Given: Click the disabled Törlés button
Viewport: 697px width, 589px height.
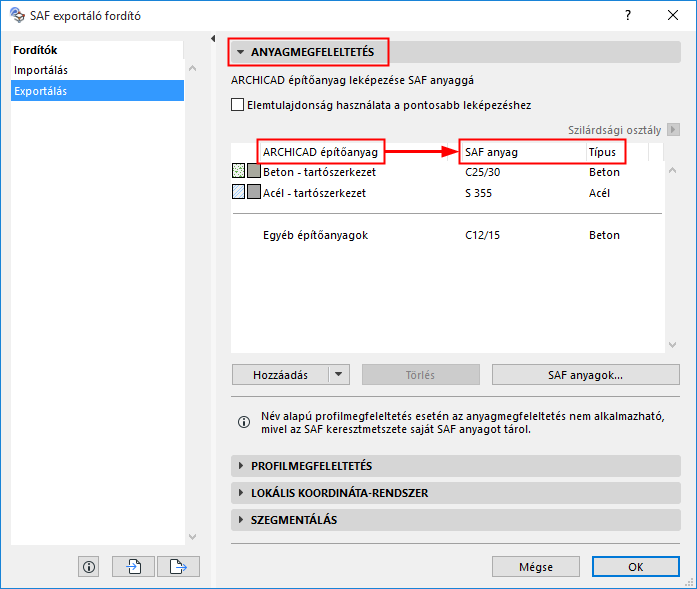Looking at the screenshot, I should click(x=421, y=375).
